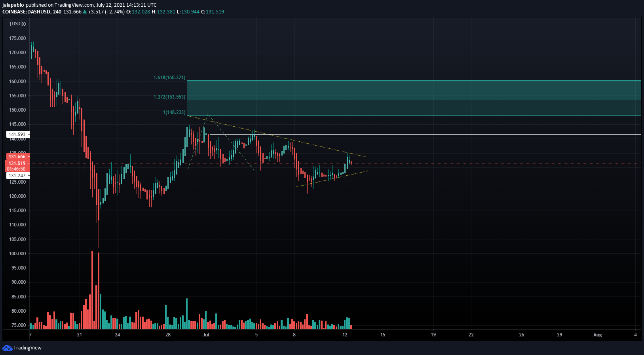The image size is (644, 355).
Task: Click the 100.000 price axis value
Action: pos(17,254)
